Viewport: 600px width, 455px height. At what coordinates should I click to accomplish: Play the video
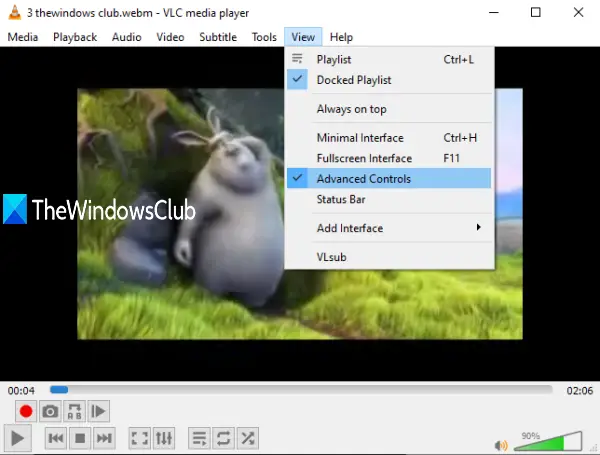18,438
